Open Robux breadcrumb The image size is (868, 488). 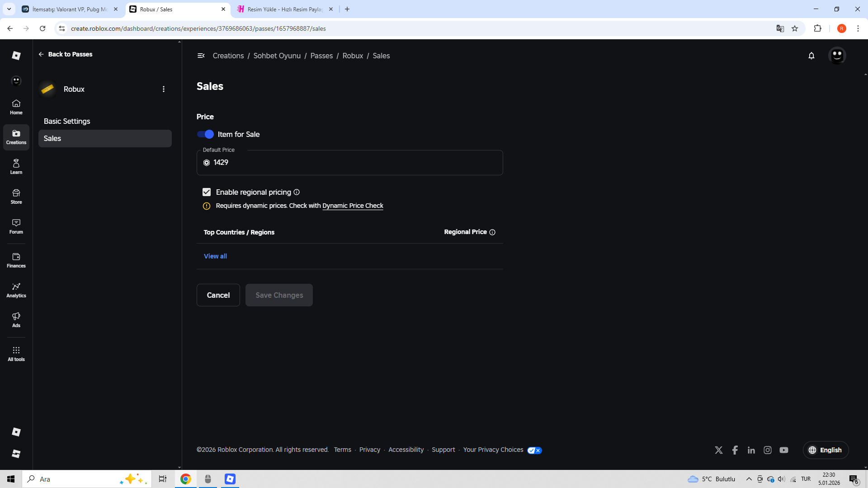353,56
